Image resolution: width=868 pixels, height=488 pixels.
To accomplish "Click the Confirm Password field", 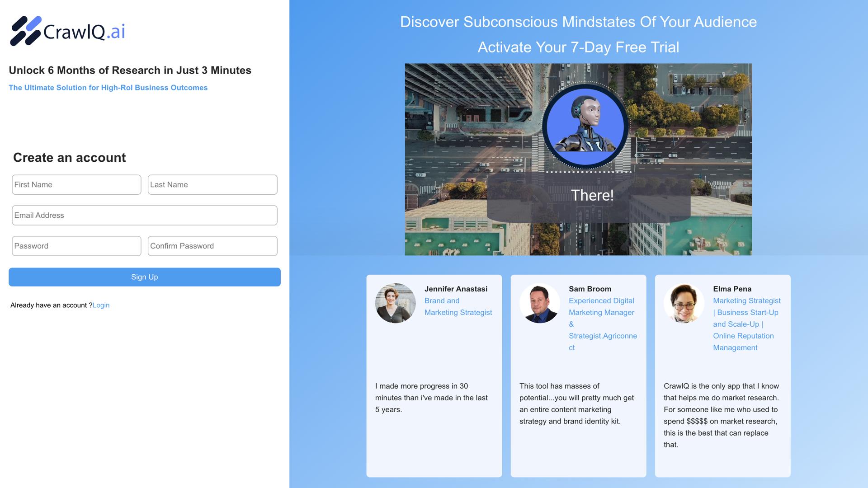I will (x=212, y=246).
